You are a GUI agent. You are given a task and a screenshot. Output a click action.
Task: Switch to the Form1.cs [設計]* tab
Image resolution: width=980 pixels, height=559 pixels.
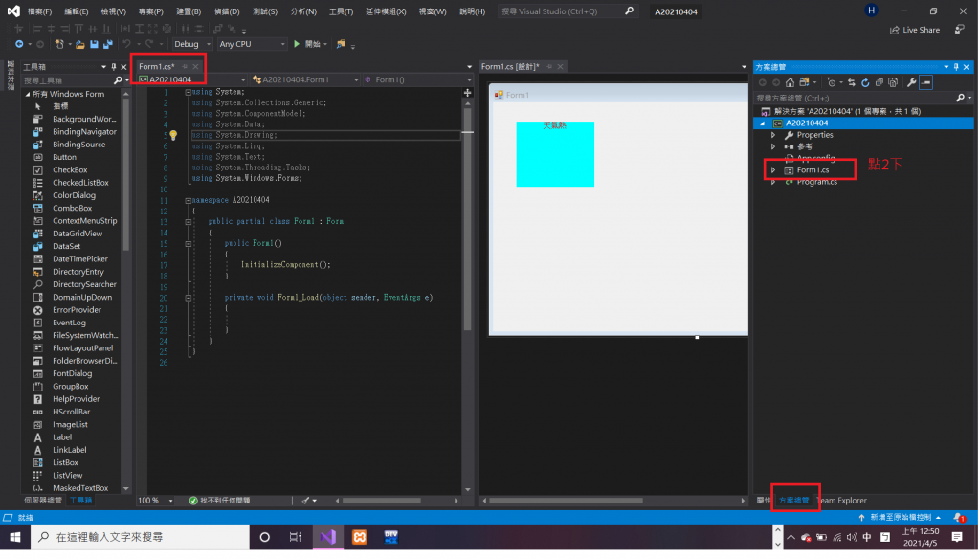510,66
